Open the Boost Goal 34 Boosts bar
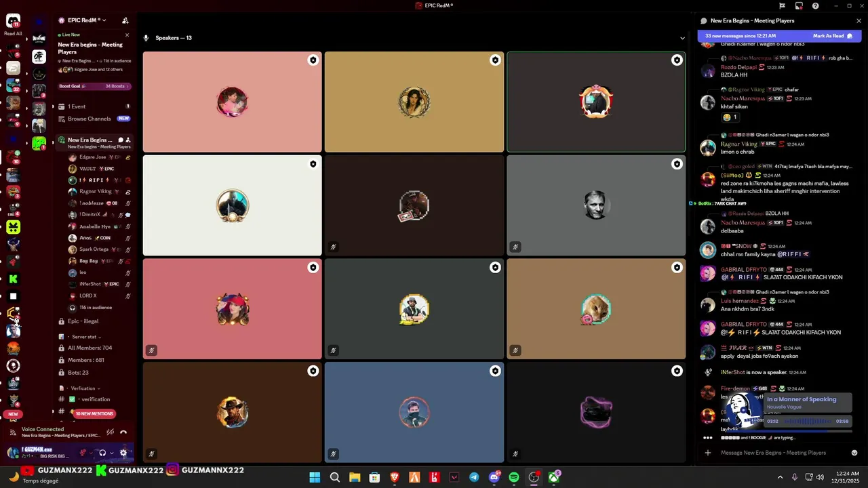Screen dimensions: 868x488 tap(94, 86)
